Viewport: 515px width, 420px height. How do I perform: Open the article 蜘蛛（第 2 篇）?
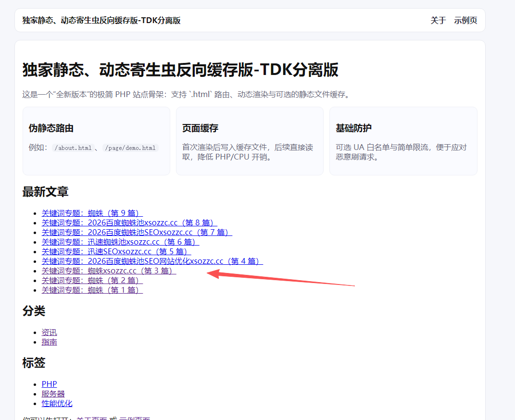[x=92, y=281]
